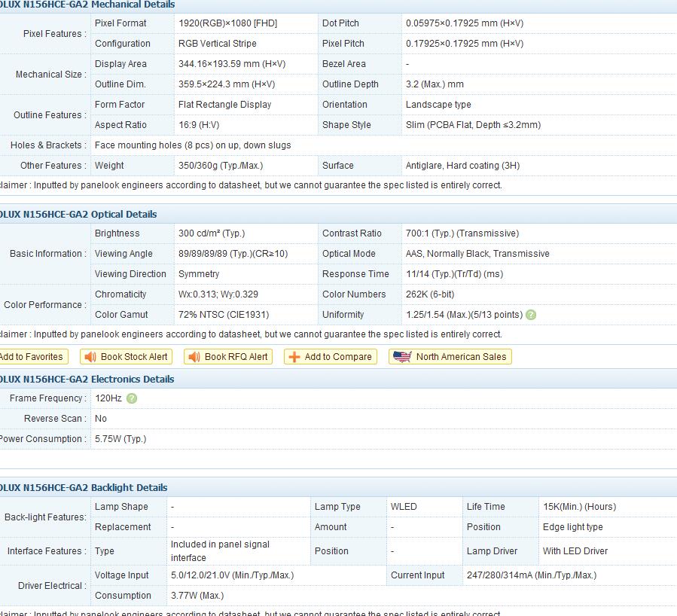Click the Backlight Details section heading

point(84,488)
